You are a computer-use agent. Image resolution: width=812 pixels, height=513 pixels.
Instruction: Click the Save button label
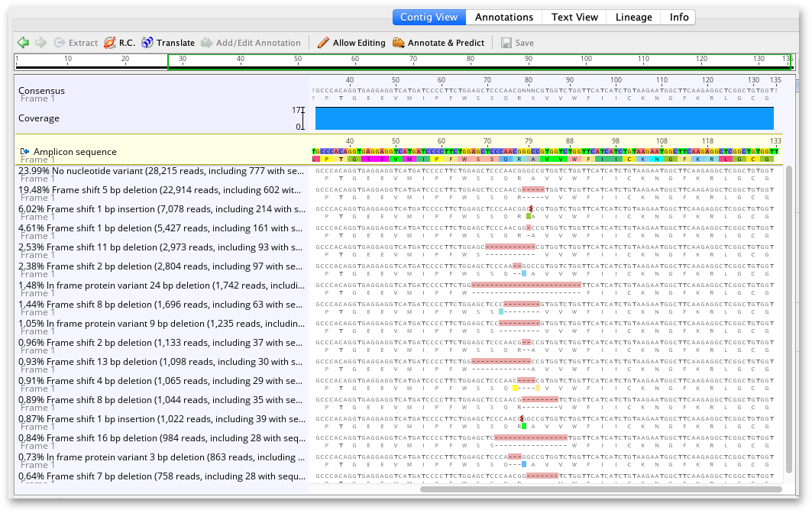(524, 43)
